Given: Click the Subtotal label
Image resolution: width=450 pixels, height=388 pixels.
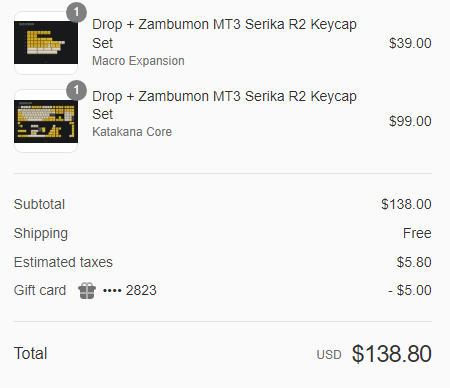Looking at the screenshot, I should click(x=39, y=204).
